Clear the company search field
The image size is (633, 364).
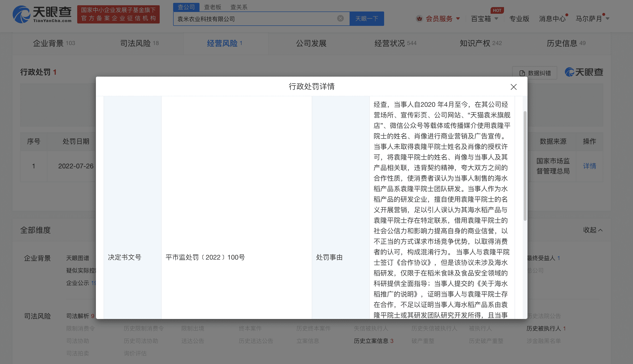coord(340,18)
